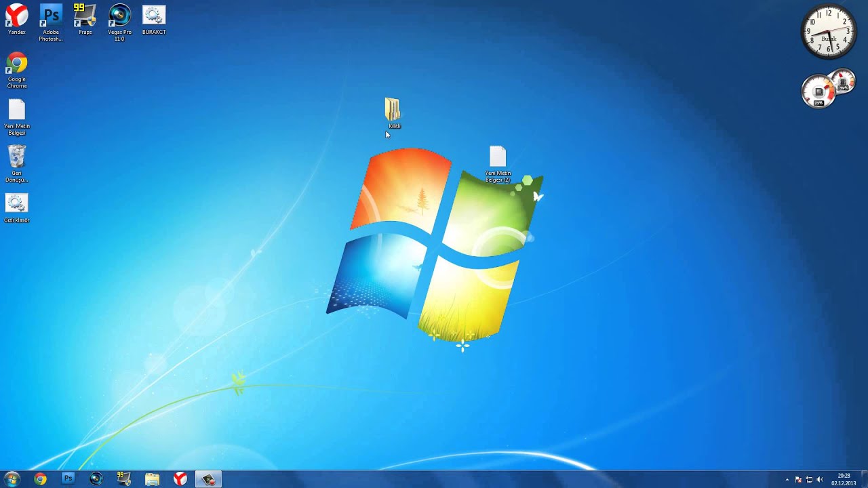
Task: Open the volume speaker tray icon
Action: tap(820, 480)
